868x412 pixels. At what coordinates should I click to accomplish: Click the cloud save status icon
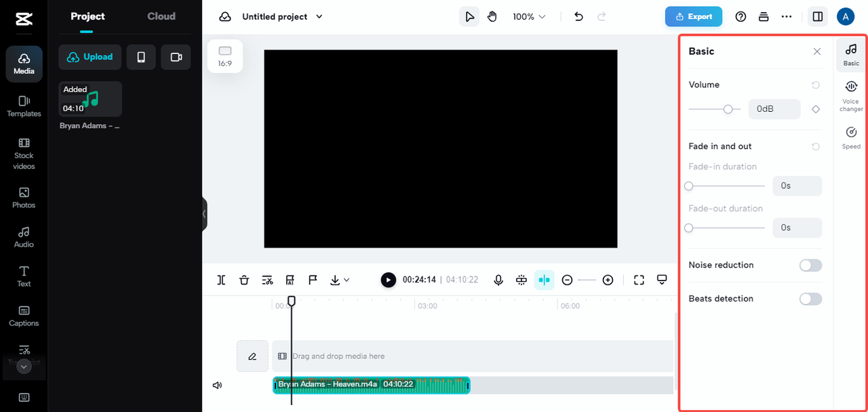click(x=225, y=16)
